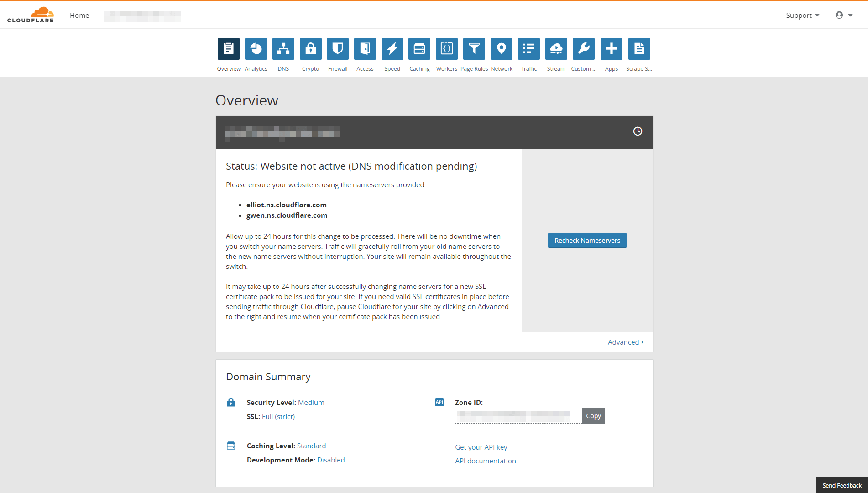Open the API documentation link
This screenshot has width=868, height=493.
[486, 461]
